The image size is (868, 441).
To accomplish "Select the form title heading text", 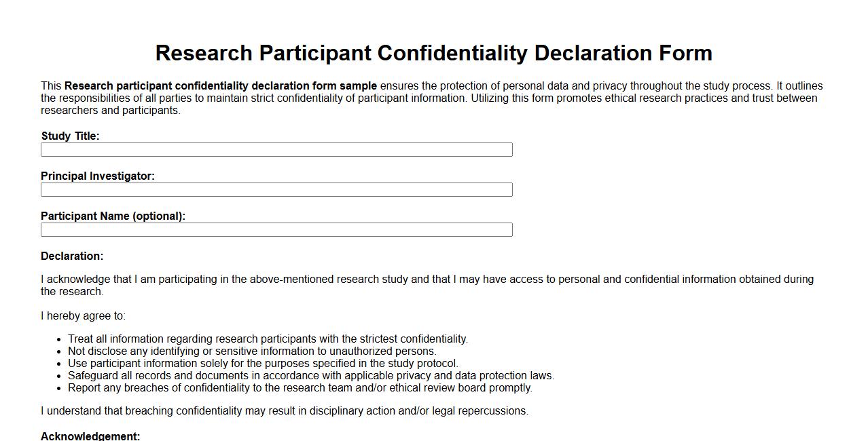I will 434,52.
